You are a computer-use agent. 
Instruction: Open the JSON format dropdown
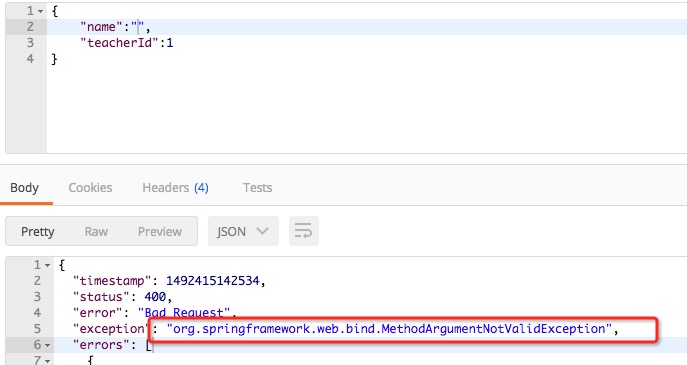(x=243, y=231)
